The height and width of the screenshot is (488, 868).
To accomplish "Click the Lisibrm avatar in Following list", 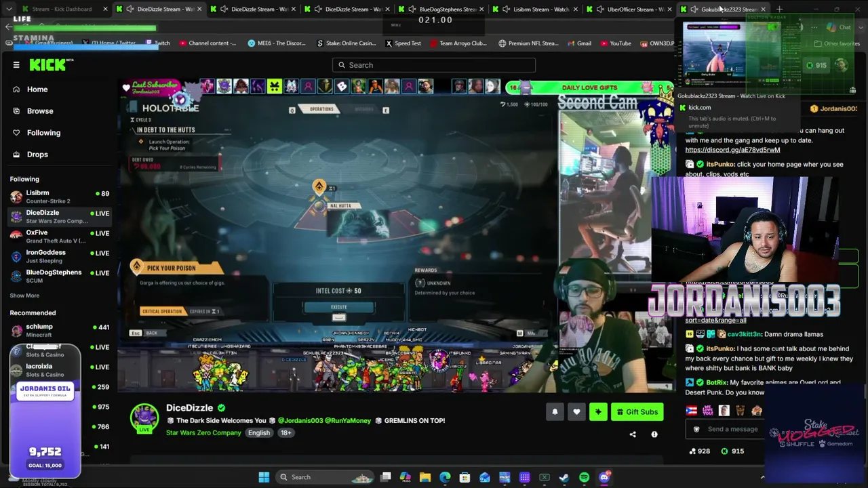I will click(x=16, y=197).
